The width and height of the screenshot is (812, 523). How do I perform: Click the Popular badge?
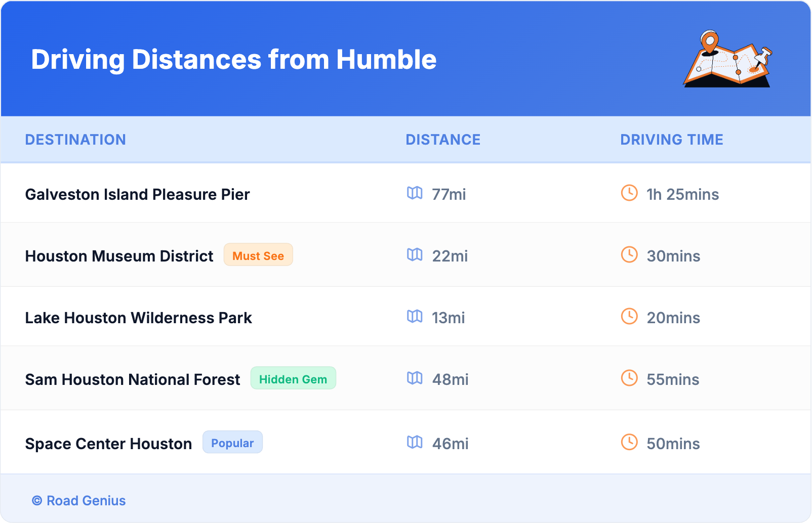pos(232,443)
